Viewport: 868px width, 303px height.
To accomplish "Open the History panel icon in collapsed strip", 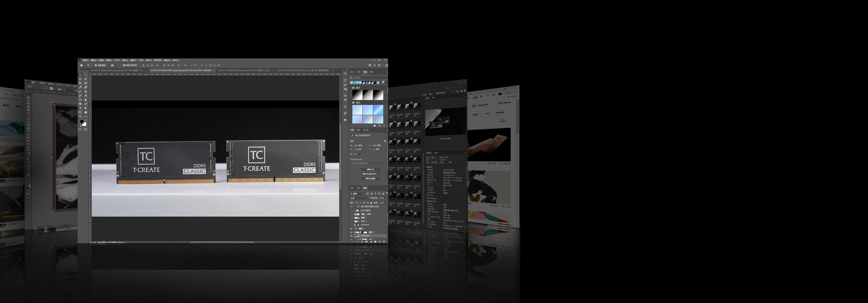I will click(x=345, y=73).
